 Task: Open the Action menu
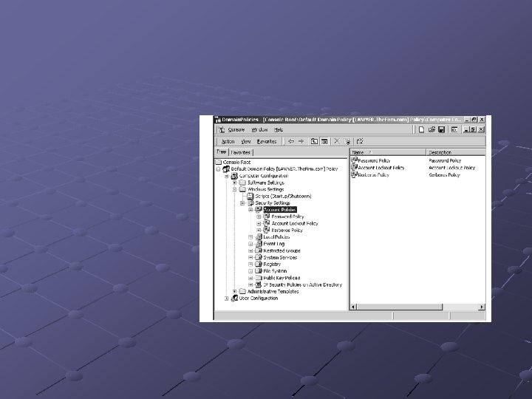[x=228, y=141]
